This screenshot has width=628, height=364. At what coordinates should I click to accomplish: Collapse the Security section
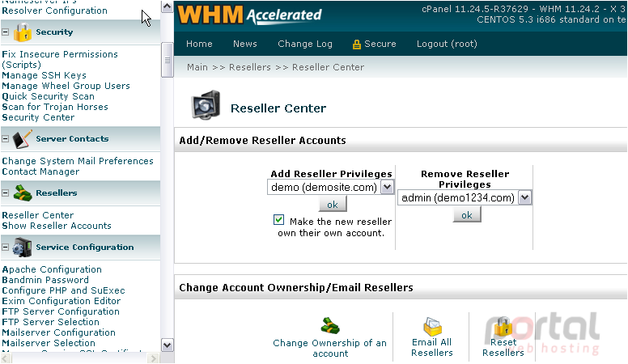click(5, 32)
